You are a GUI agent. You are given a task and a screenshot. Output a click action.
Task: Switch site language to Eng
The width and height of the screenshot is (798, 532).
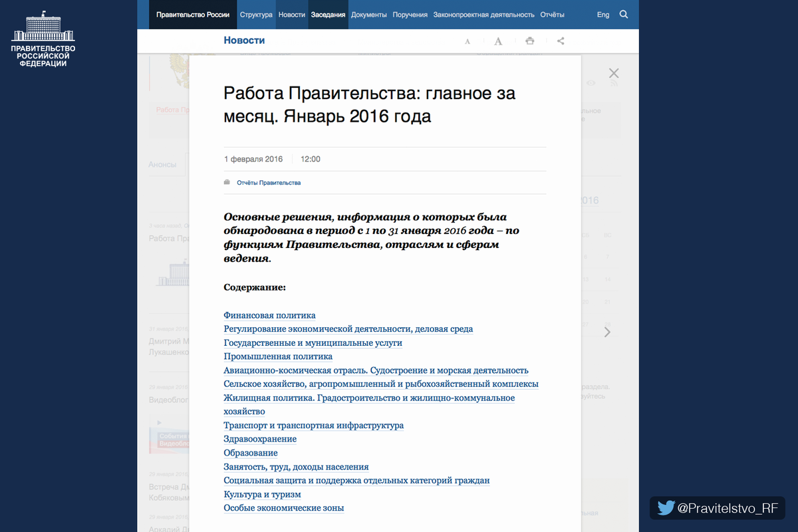click(603, 15)
